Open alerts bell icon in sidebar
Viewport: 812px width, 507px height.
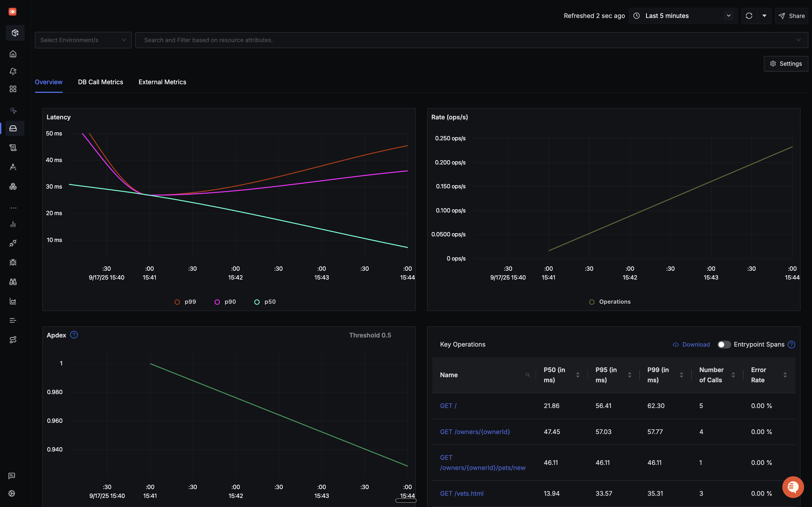pyautogui.click(x=13, y=71)
